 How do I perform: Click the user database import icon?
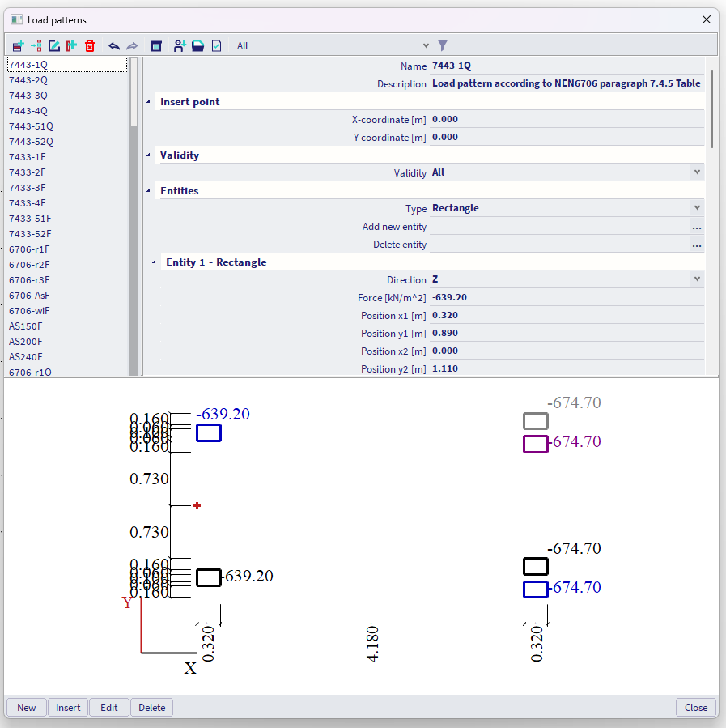180,46
